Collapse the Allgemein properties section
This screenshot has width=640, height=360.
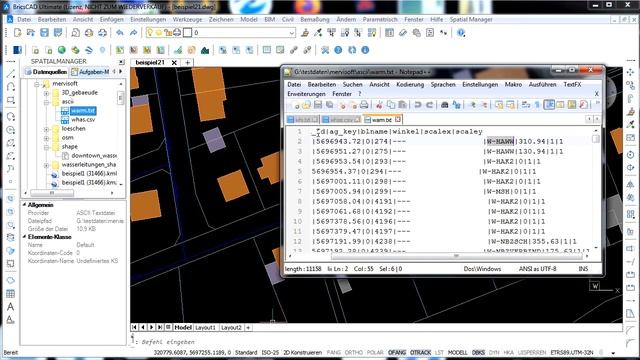tap(24, 205)
